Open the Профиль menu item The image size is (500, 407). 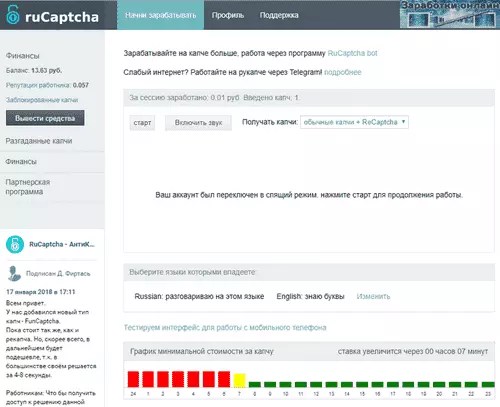click(x=228, y=15)
